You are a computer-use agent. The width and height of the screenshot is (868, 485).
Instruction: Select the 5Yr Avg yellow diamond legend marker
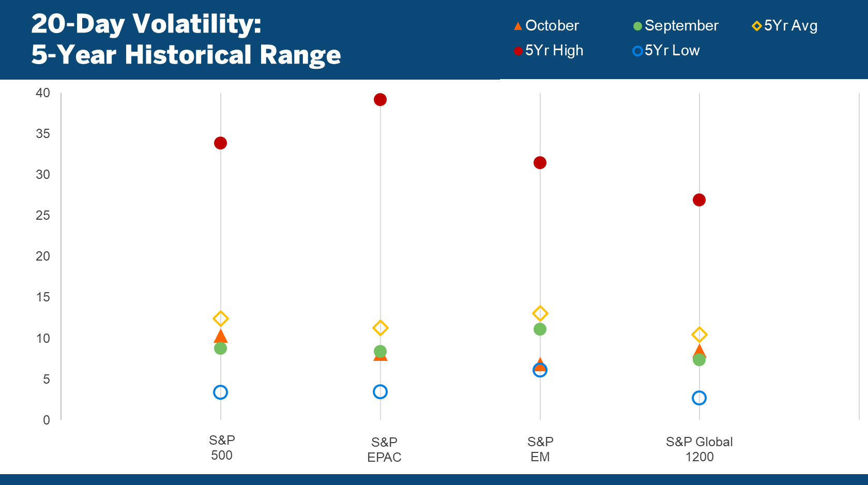757,26
